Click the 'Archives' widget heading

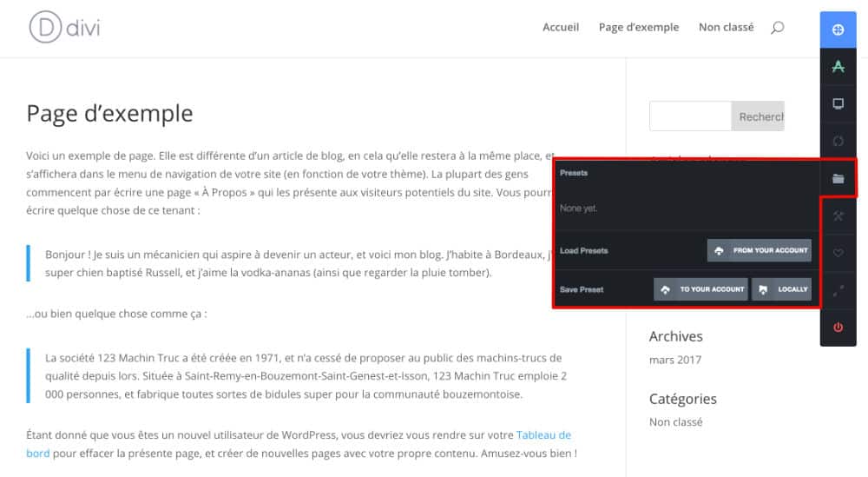click(x=675, y=336)
